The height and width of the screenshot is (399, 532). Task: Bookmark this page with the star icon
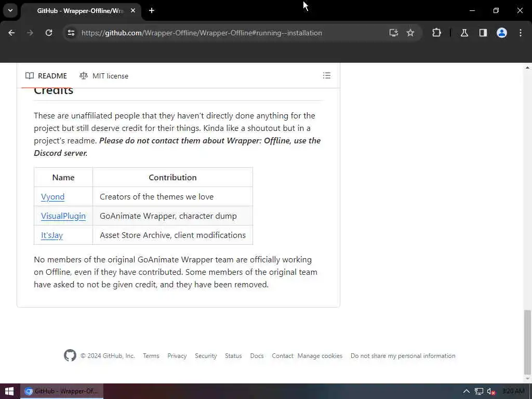coord(410,33)
